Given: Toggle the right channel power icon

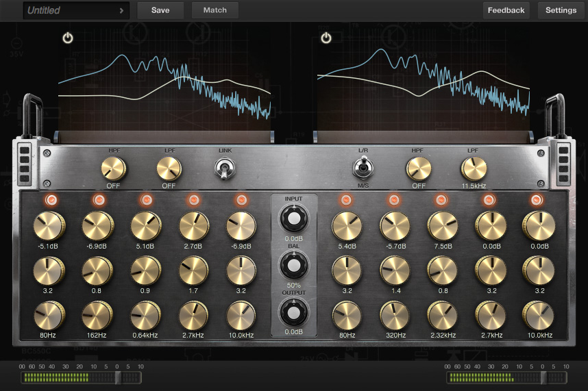Looking at the screenshot, I should pyautogui.click(x=326, y=38).
